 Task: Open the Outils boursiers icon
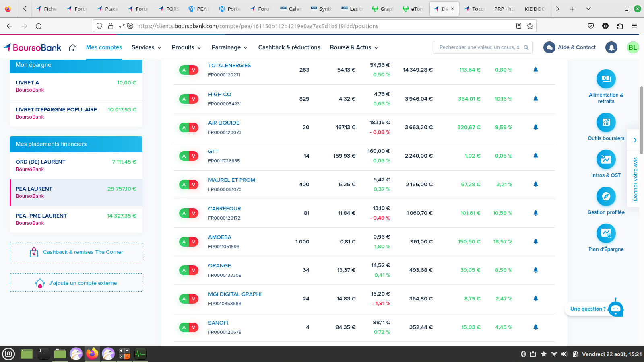click(x=606, y=122)
